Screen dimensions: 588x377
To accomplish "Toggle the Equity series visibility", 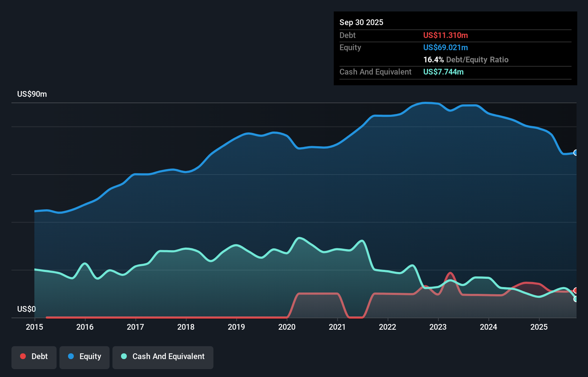I will point(84,356).
